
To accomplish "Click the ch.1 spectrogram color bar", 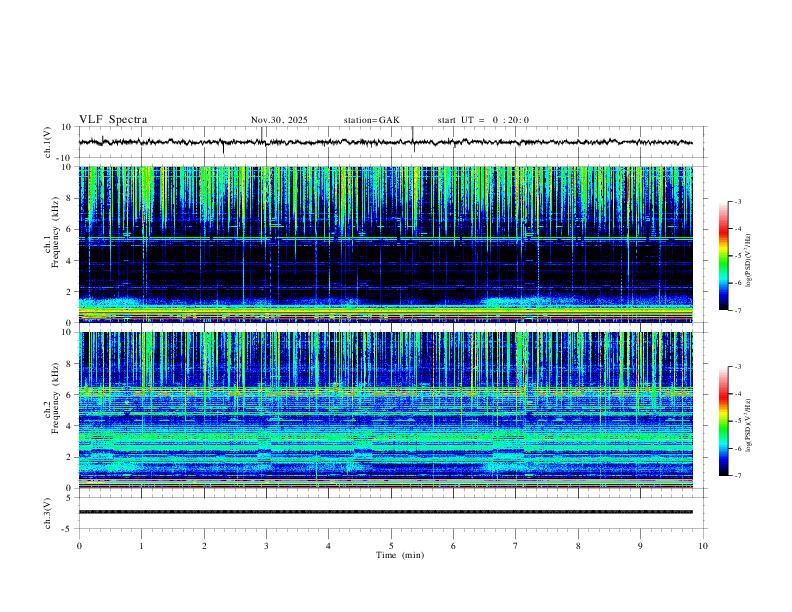I will (x=724, y=256).
